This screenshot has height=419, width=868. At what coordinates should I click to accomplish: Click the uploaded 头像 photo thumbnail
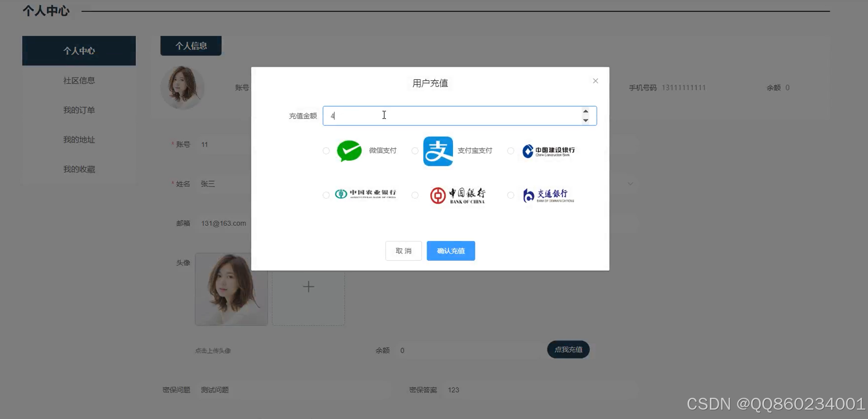(x=231, y=289)
